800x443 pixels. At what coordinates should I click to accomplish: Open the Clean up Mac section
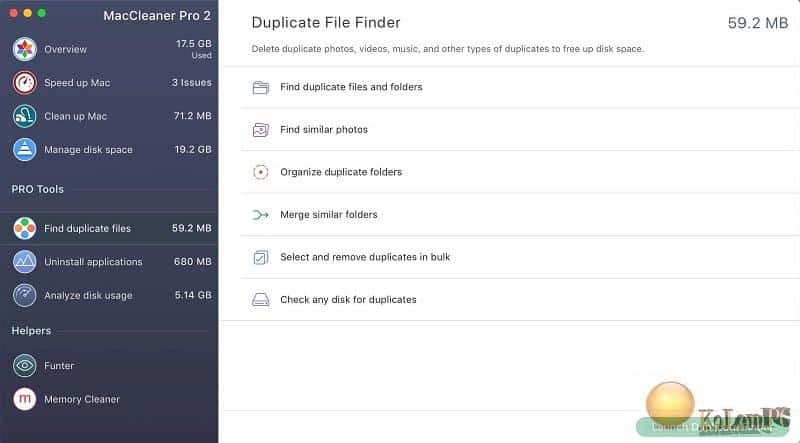tap(76, 116)
